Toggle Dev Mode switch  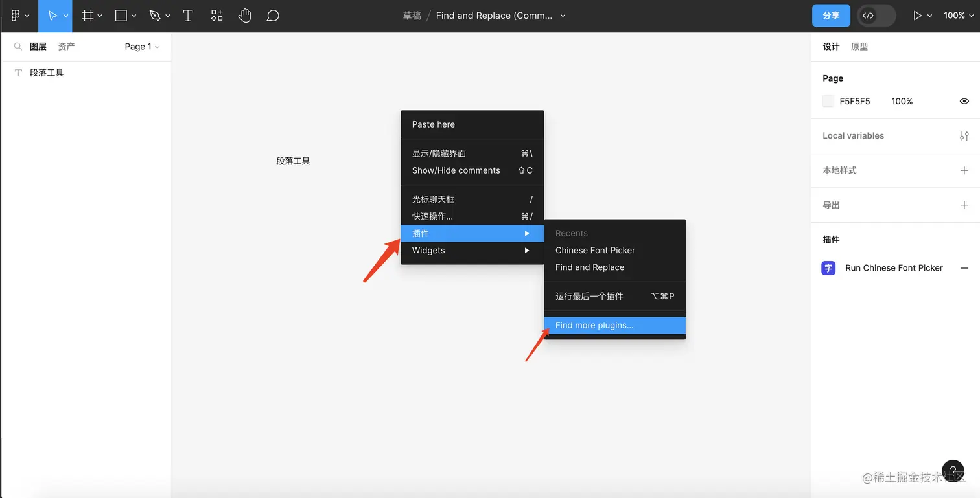(x=876, y=16)
